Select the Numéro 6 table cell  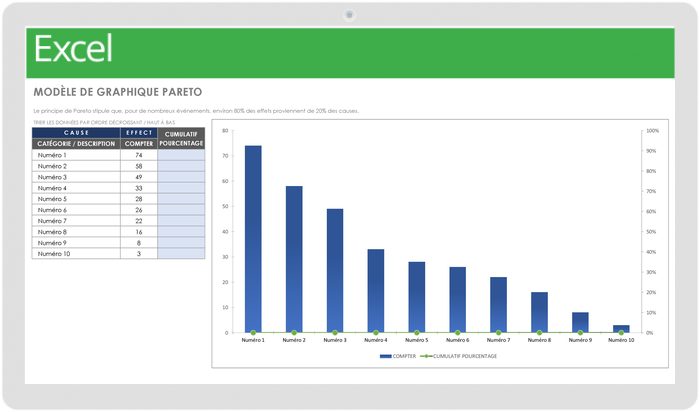(76, 210)
